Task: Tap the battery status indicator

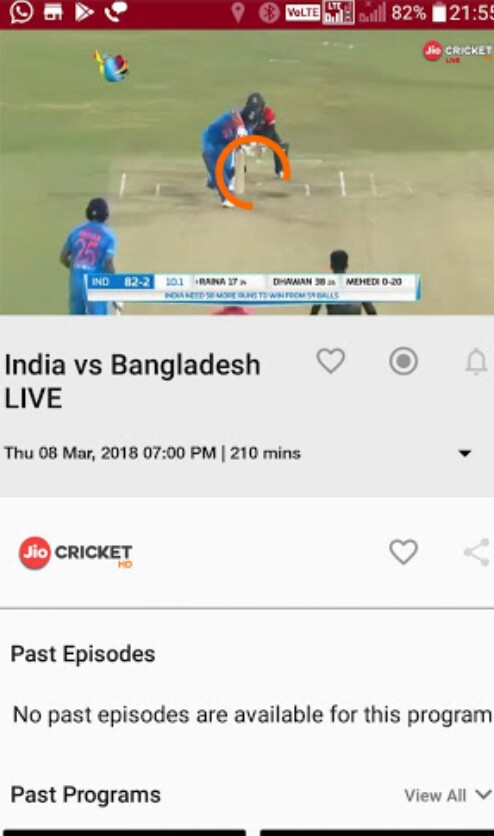Action: 439,13
